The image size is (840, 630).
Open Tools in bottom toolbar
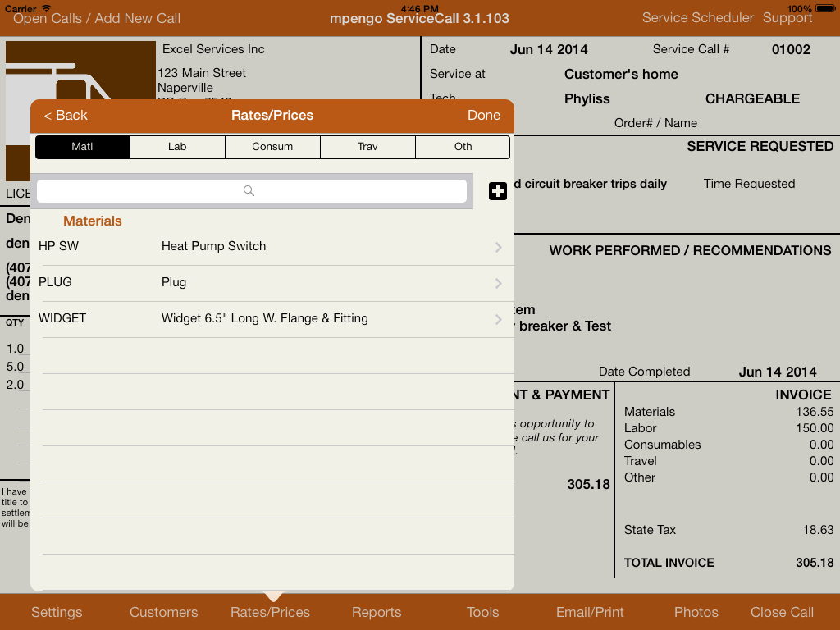[482, 612]
